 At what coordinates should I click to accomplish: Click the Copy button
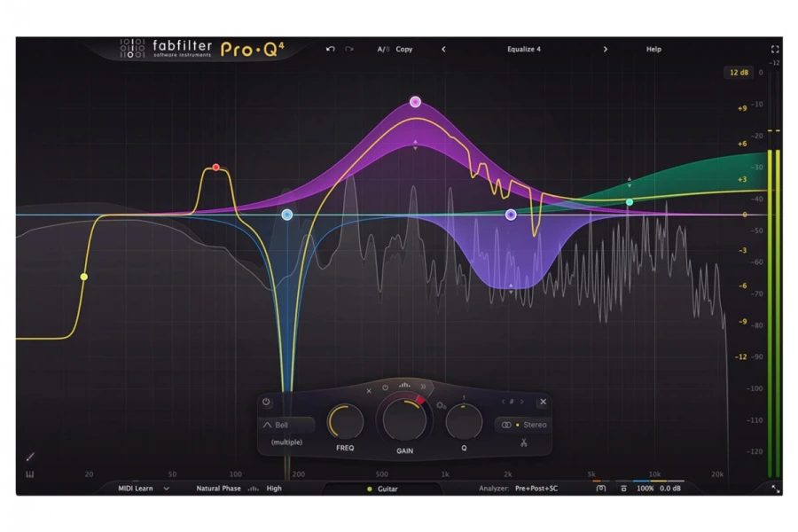point(404,50)
